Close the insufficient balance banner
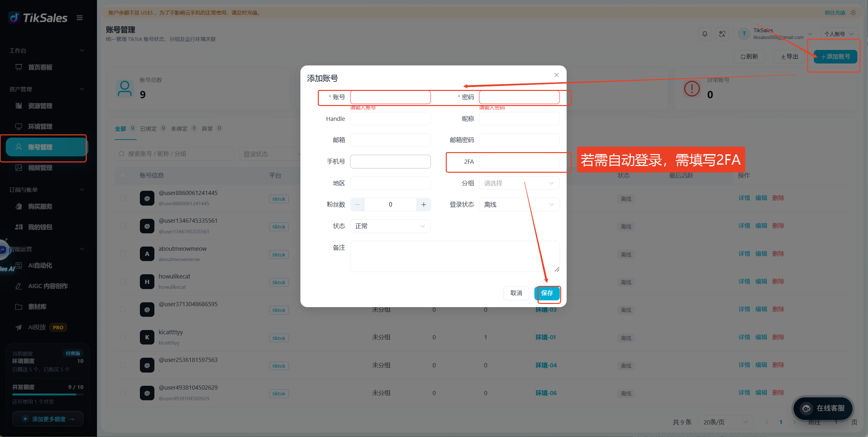 coord(853,13)
